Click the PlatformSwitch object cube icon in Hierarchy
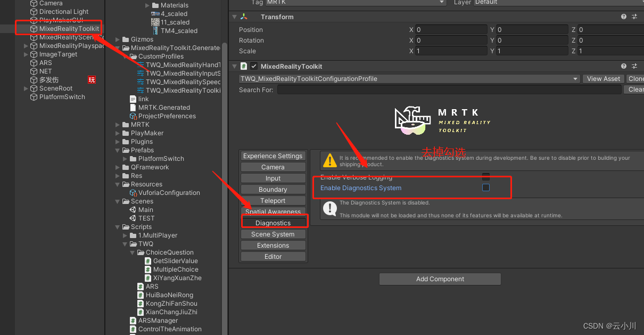 pos(34,97)
